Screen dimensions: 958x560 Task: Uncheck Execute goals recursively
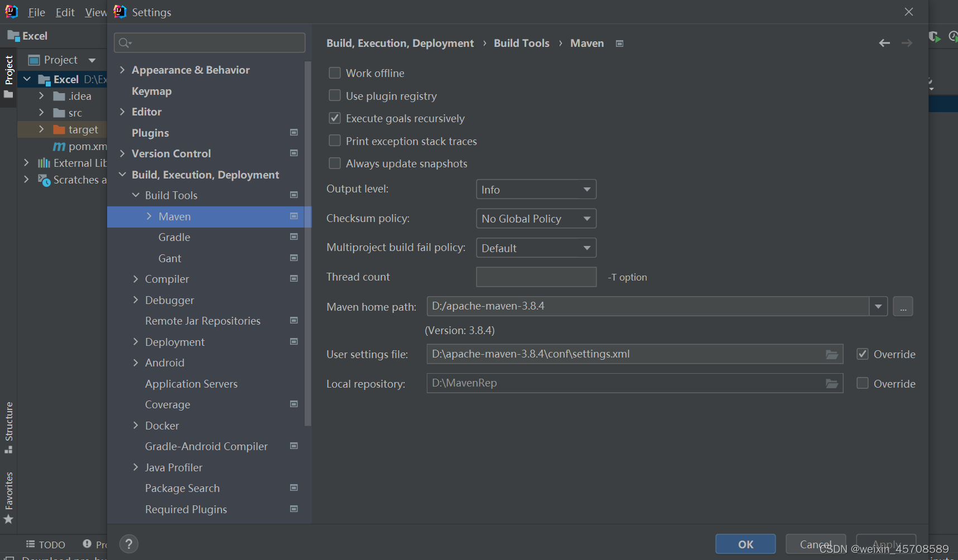click(334, 118)
